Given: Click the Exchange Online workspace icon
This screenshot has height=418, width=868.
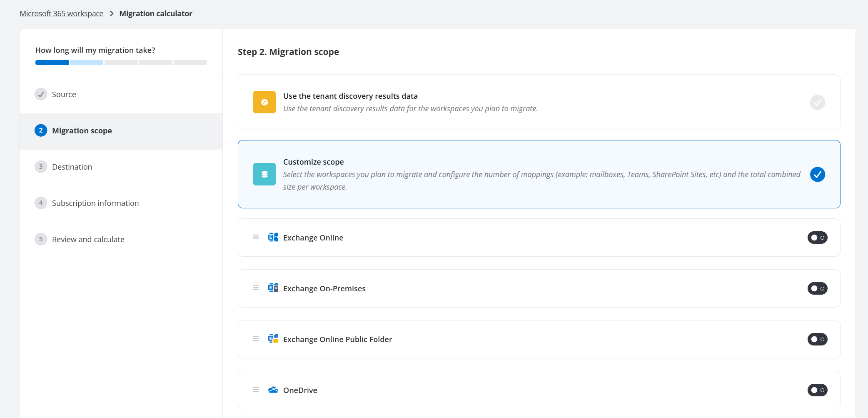Looking at the screenshot, I should pos(273,238).
